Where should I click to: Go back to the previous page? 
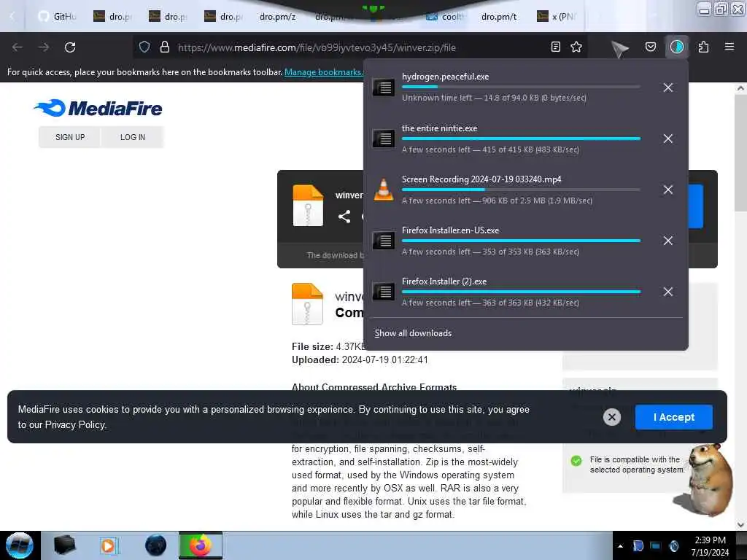coord(18,47)
